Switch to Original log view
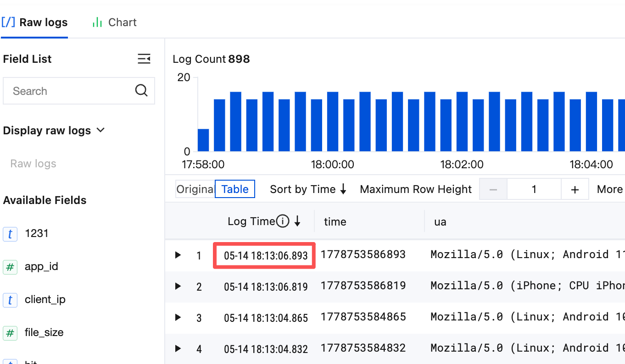625x364 pixels. tap(195, 189)
